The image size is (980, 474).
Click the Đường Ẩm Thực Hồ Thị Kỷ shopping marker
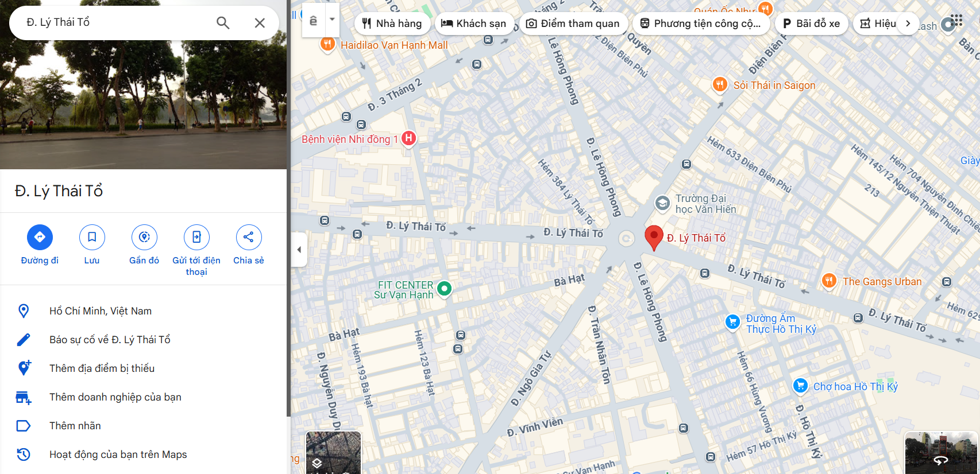tap(732, 322)
